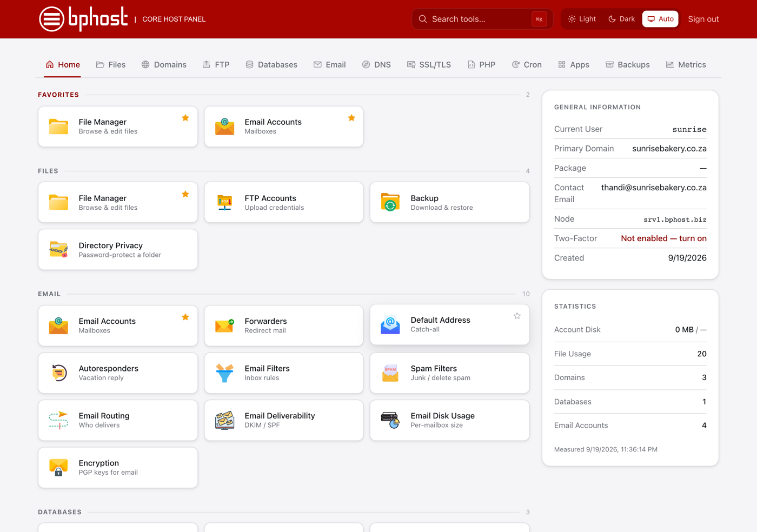Set theme to Auto

[660, 19]
